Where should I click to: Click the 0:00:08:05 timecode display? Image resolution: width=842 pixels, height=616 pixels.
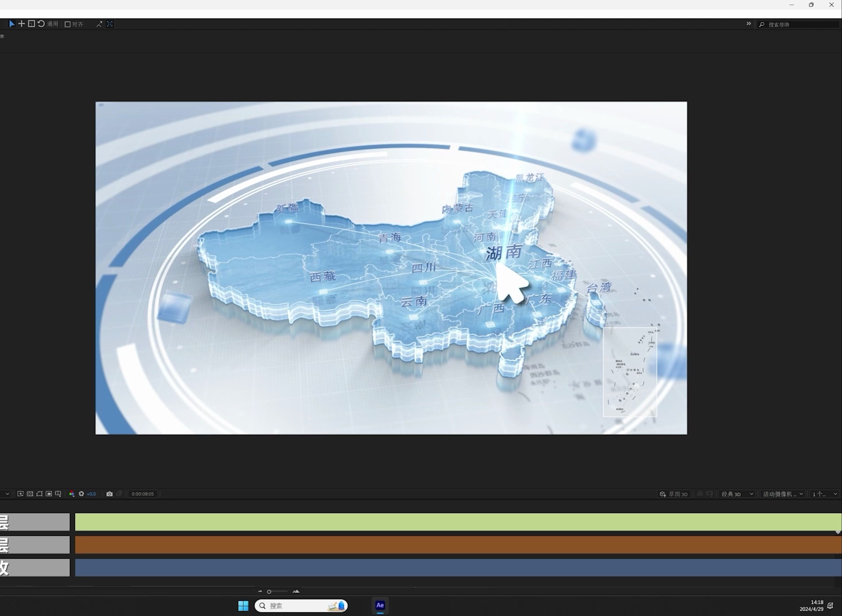[x=142, y=494]
